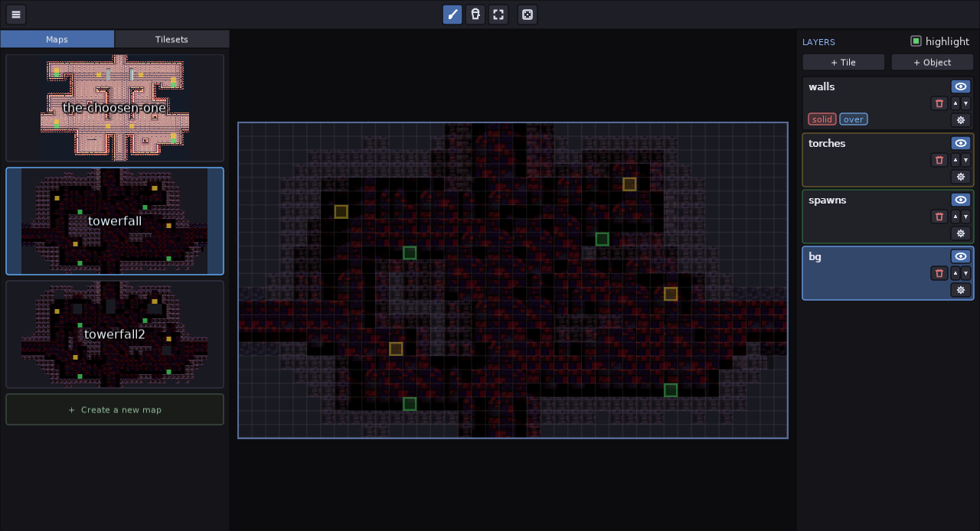
Task: Toggle the highlight checkbox
Action: [916, 41]
